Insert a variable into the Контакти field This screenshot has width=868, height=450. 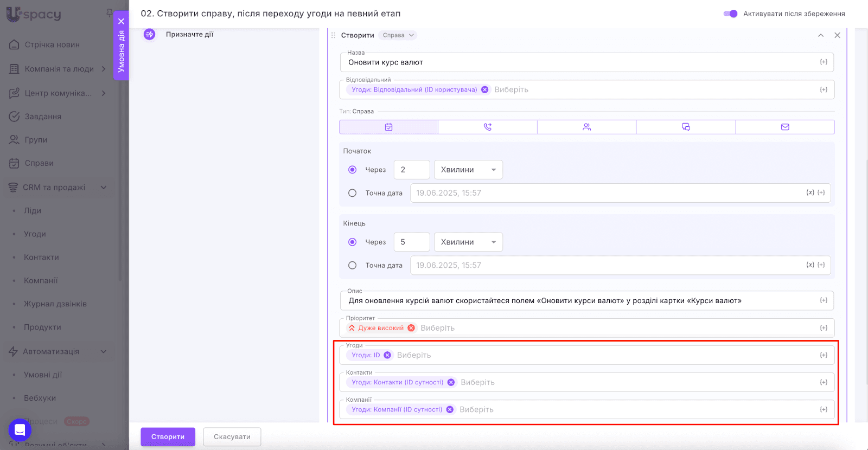(x=824, y=382)
